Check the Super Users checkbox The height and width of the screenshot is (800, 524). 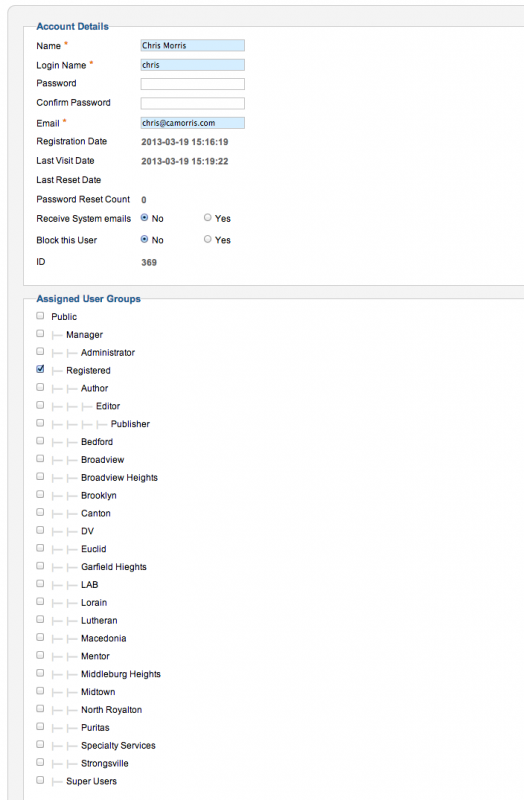click(40, 780)
